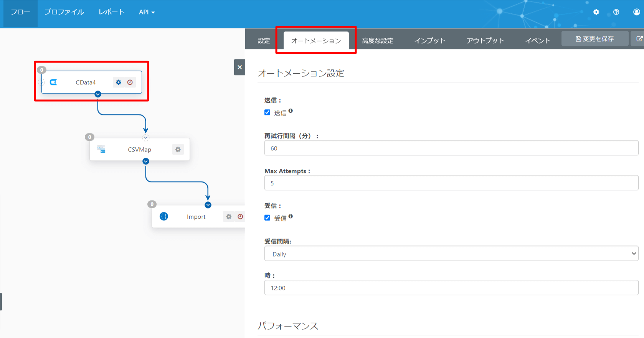Click the 0 badge on CSVMap
644x338 pixels.
pos(89,137)
